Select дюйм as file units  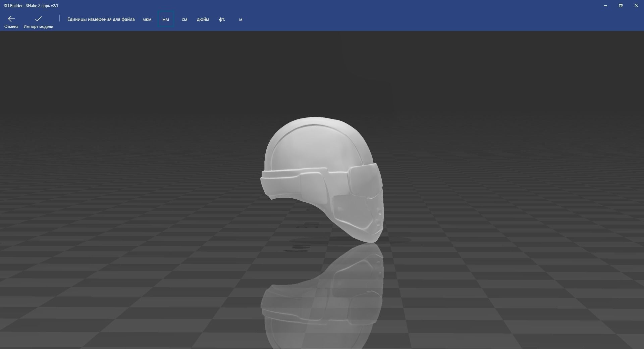click(203, 19)
